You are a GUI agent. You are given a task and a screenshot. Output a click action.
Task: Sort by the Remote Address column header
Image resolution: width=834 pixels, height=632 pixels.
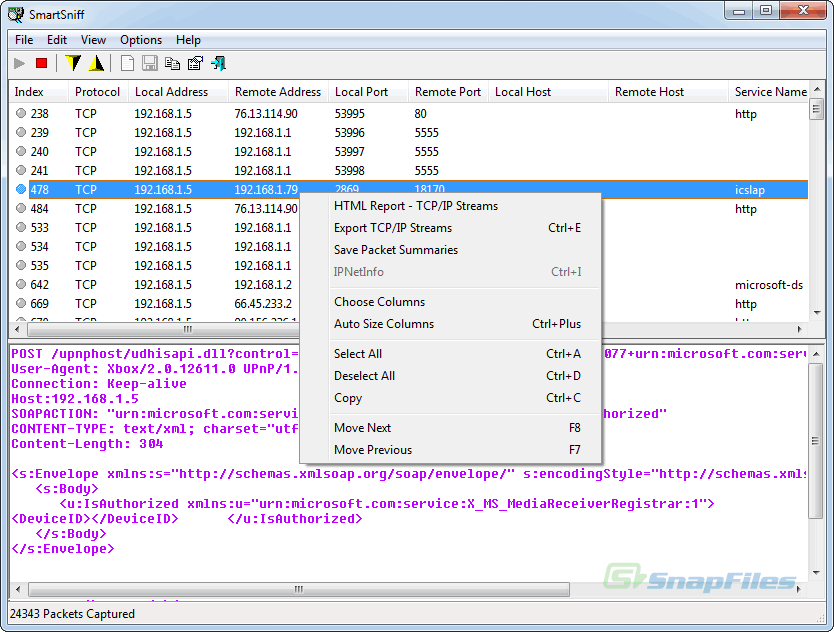[277, 92]
